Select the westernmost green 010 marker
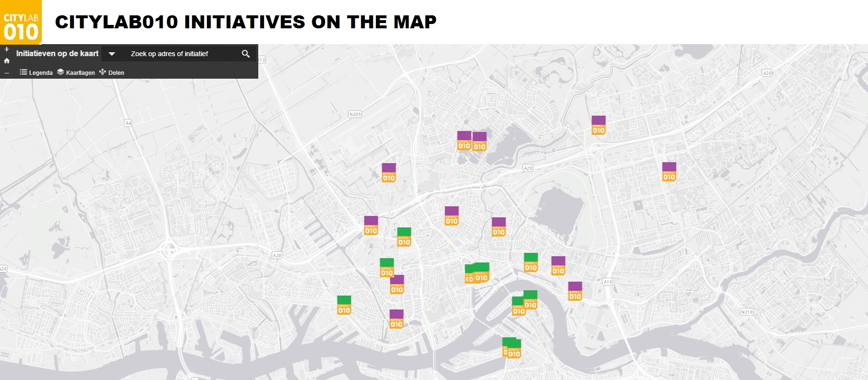868x380 pixels. pos(344,305)
